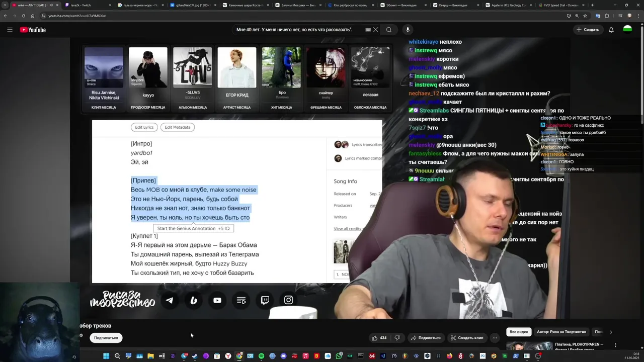Click the Edit Metadata button in the video
Viewport: 644px width, 362px height.
coord(178,127)
